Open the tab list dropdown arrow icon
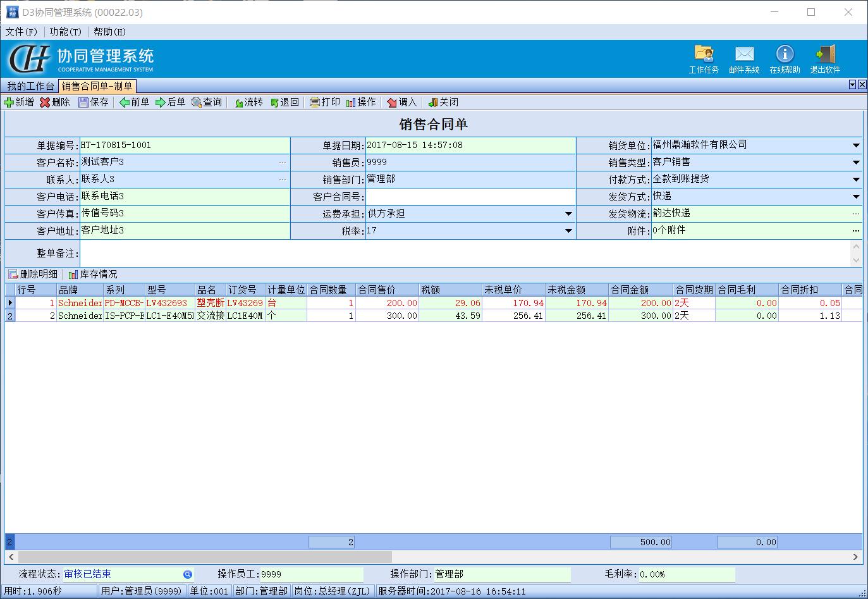The image size is (868, 599). 852,85
